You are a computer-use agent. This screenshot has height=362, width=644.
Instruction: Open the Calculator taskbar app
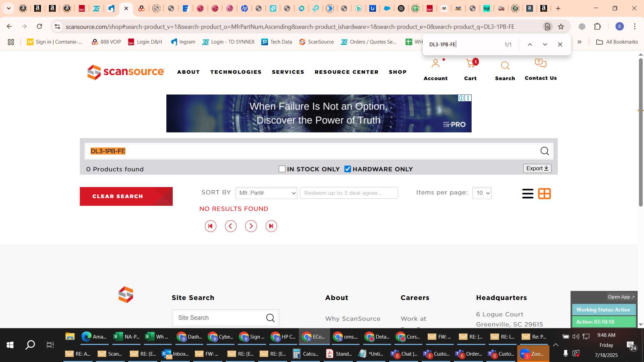tap(306, 354)
